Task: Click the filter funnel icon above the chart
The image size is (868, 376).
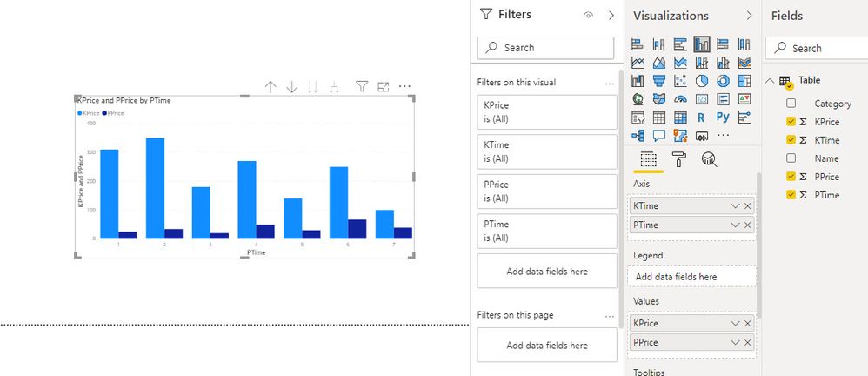Action: click(x=362, y=86)
